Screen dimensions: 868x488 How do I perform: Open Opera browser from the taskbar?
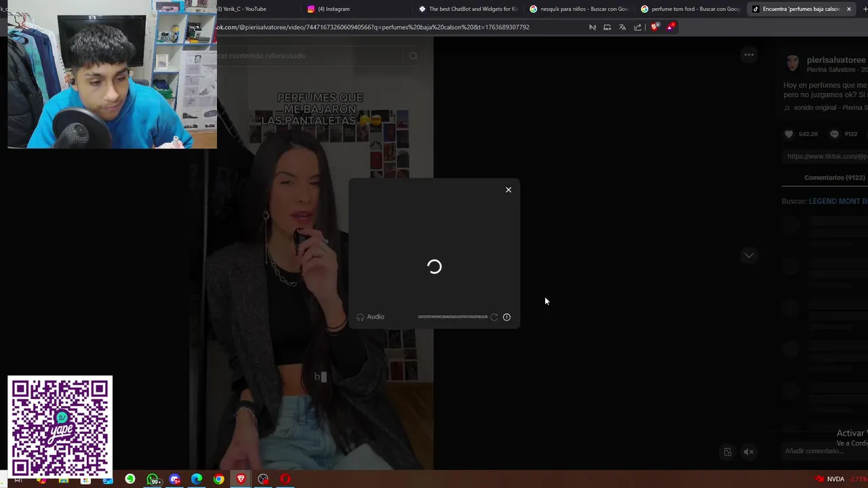285,479
